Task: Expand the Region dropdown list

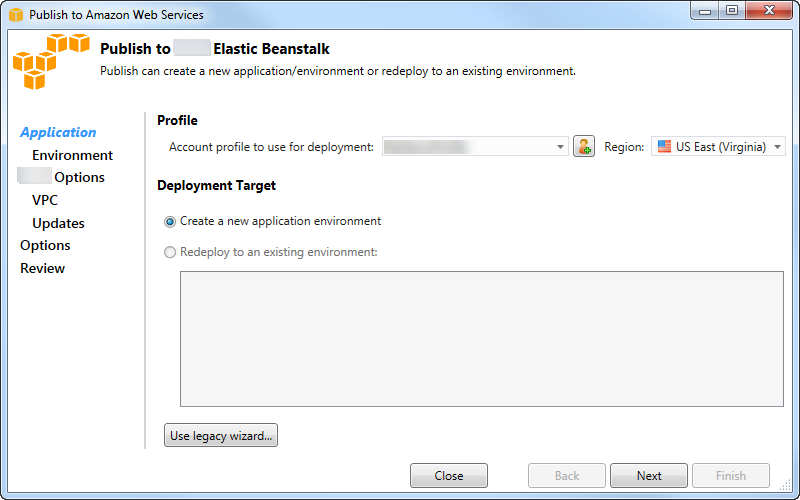Action: [x=776, y=147]
